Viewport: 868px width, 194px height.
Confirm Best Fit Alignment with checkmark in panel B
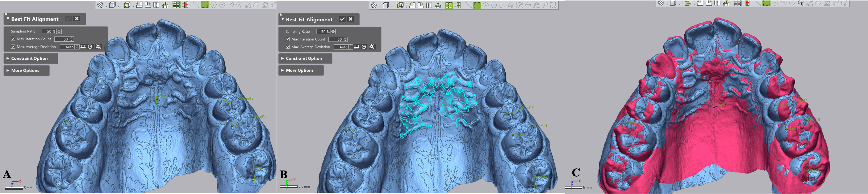tap(342, 19)
